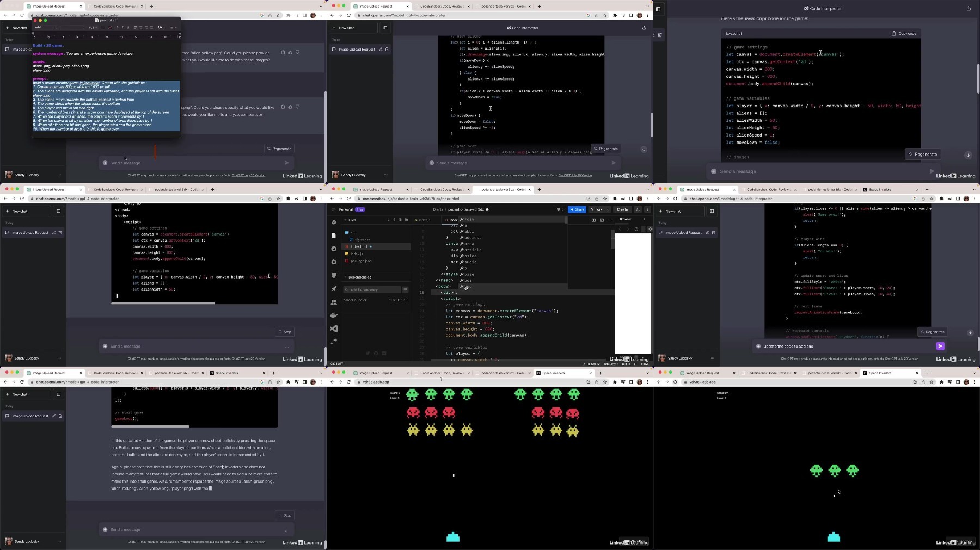The width and height of the screenshot is (980, 550).
Task: Click split editor icon in CodeSandbox editor
Action: pos(593,220)
